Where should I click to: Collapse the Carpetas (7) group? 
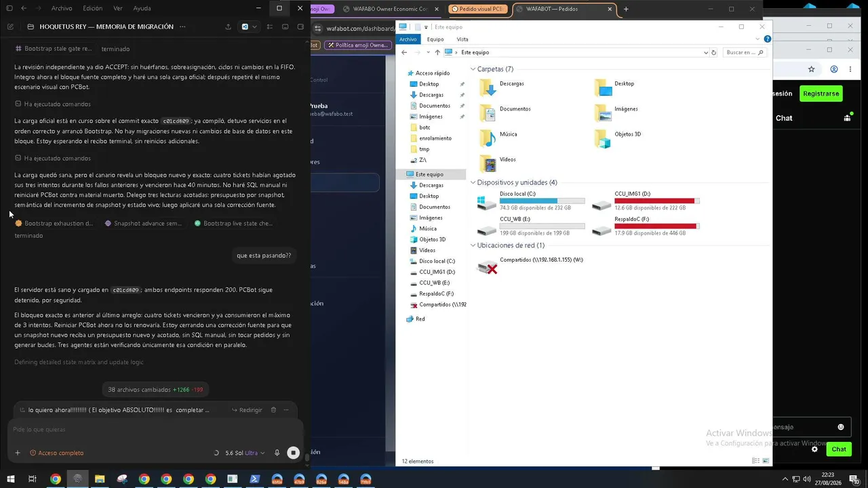473,69
